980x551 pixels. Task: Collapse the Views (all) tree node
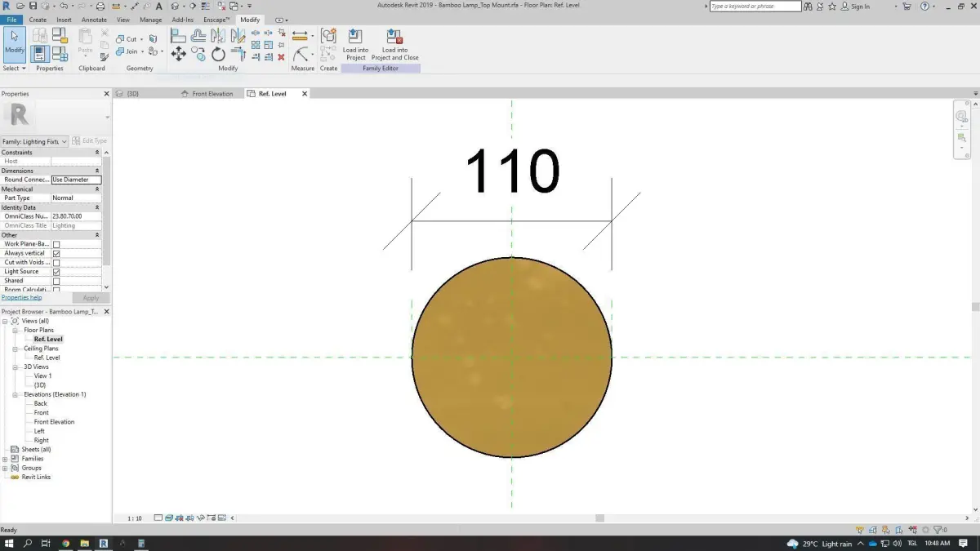point(5,321)
